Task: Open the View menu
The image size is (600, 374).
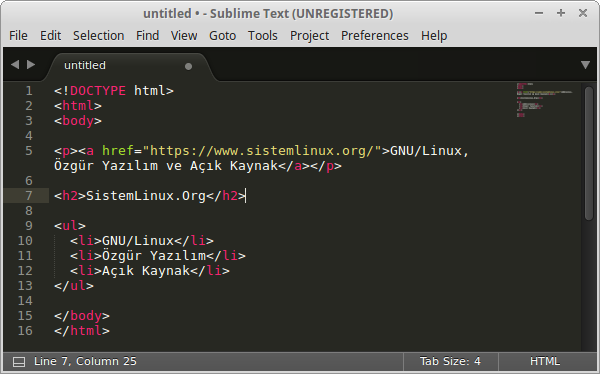Action: click(x=184, y=36)
